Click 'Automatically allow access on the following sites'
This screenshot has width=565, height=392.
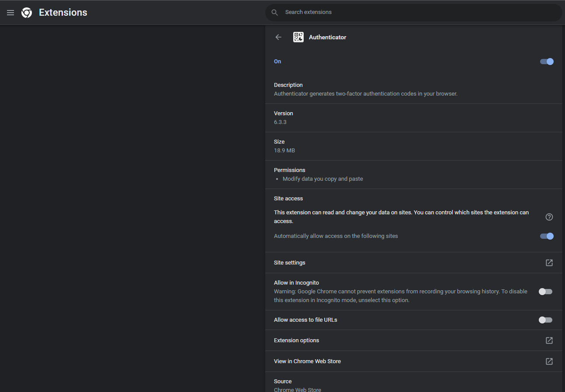pyautogui.click(x=336, y=236)
